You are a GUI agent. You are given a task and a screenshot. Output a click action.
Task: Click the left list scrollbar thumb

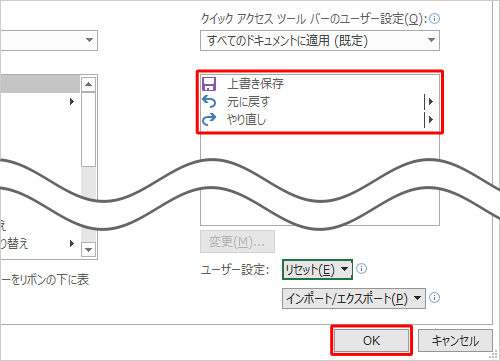(88, 129)
